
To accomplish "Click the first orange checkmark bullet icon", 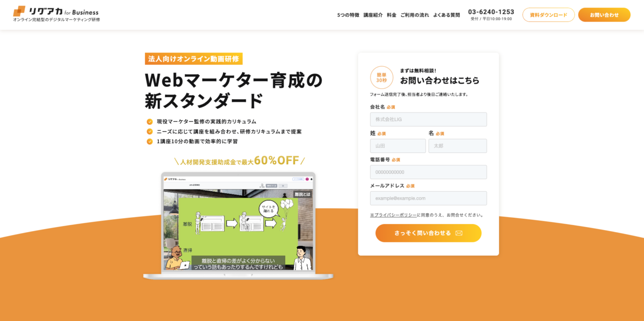I will pos(150,121).
